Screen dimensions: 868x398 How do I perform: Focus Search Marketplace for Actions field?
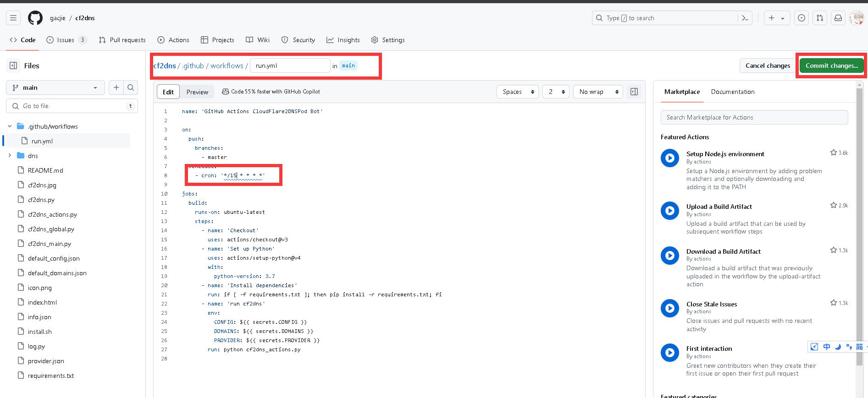pyautogui.click(x=754, y=117)
